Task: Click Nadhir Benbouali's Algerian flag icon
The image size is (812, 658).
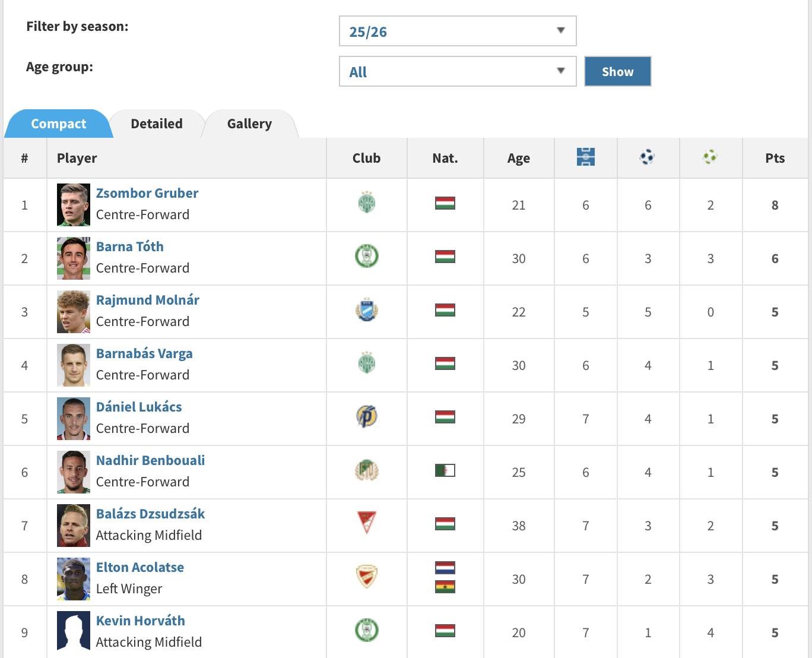Action: pyautogui.click(x=445, y=471)
